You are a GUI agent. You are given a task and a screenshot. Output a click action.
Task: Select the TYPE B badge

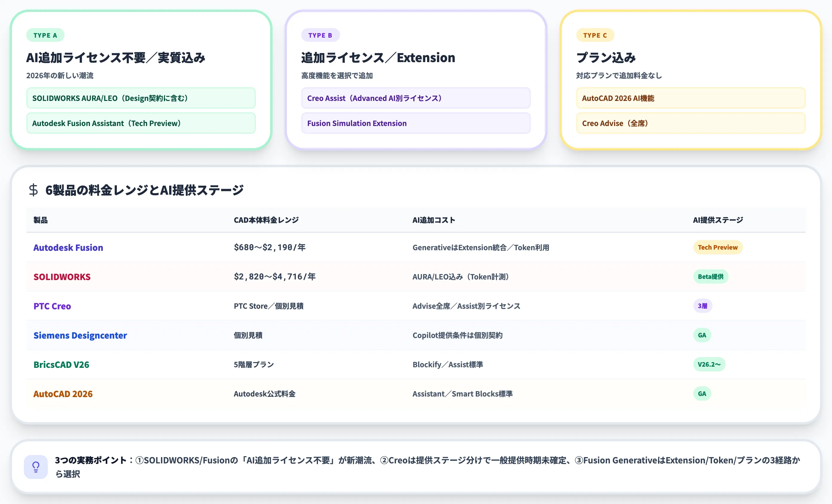coord(320,35)
